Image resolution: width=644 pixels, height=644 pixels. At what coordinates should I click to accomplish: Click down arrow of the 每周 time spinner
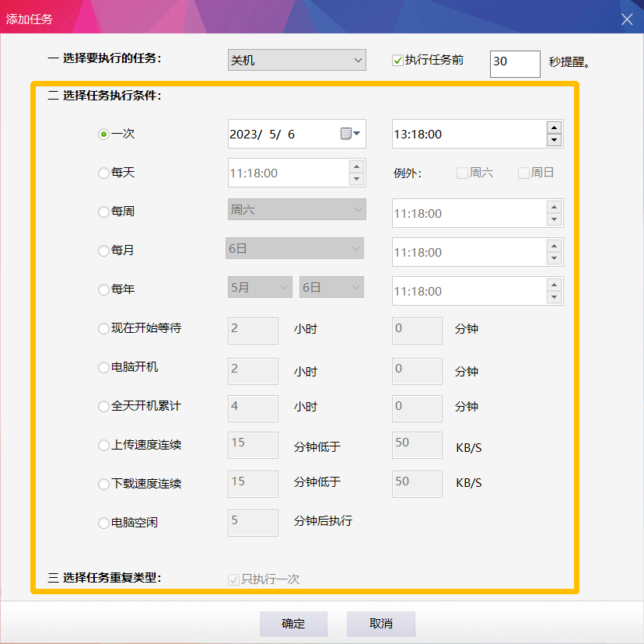[554, 219]
